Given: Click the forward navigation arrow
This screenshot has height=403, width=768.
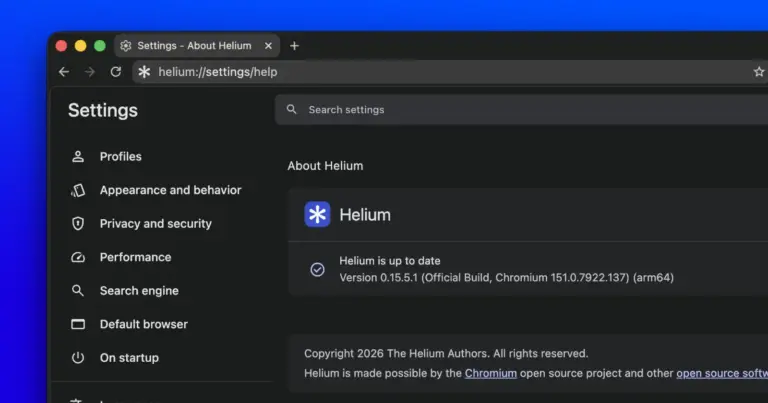Looking at the screenshot, I should (x=90, y=72).
